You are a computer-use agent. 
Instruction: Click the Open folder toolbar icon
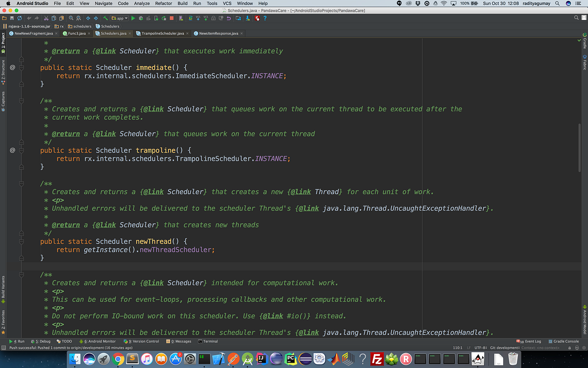click(x=4, y=18)
